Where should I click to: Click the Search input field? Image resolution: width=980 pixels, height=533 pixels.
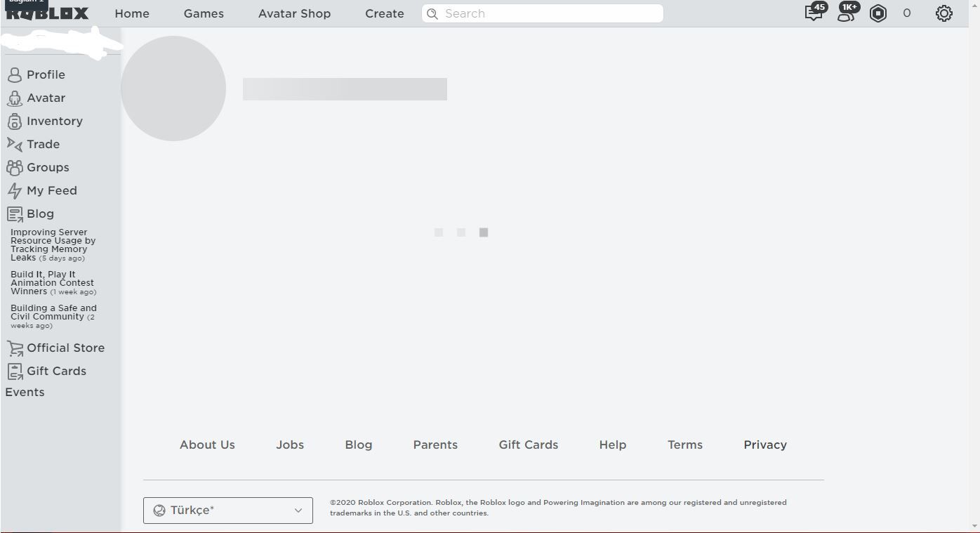(x=543, y=13)
